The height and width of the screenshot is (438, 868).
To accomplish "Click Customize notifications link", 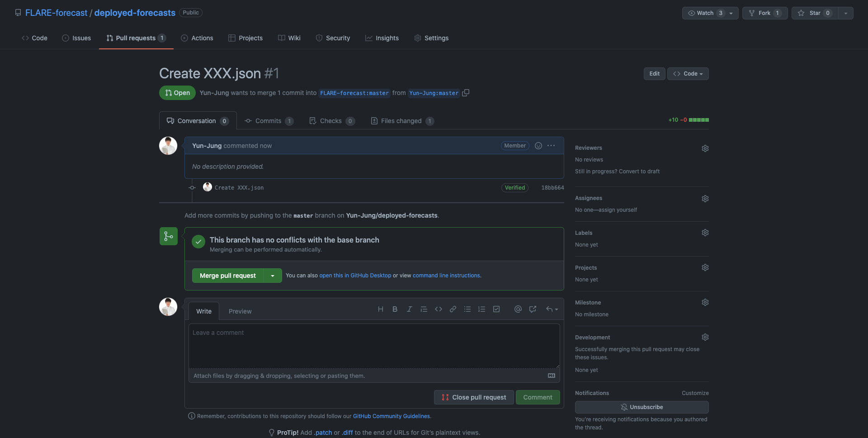I will 695,393.
